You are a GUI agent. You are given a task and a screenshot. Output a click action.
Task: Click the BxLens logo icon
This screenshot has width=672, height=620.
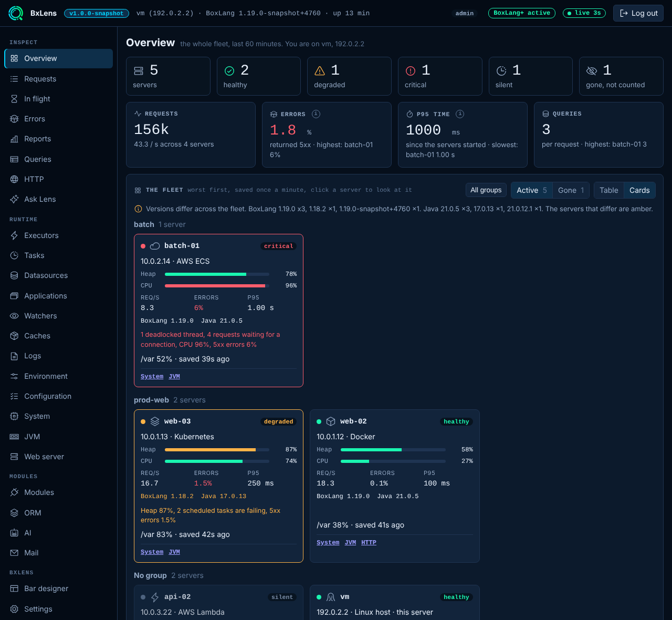[16, 13]
